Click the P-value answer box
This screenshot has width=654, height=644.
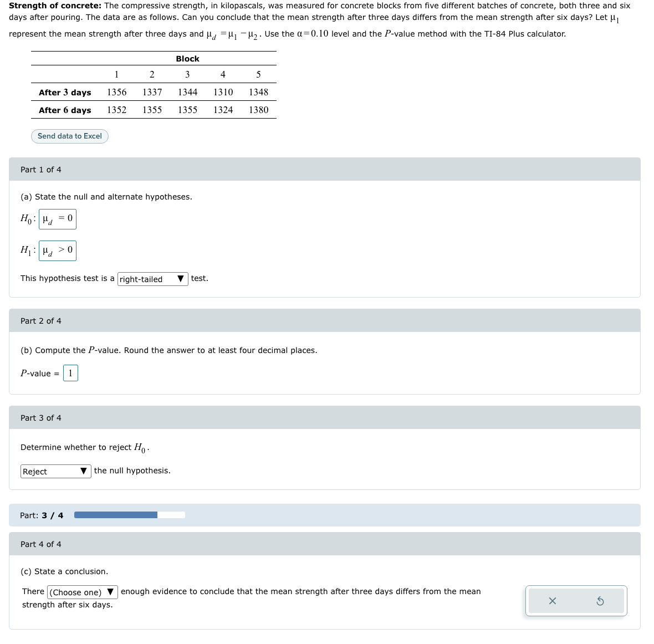(x=70, y=373)
